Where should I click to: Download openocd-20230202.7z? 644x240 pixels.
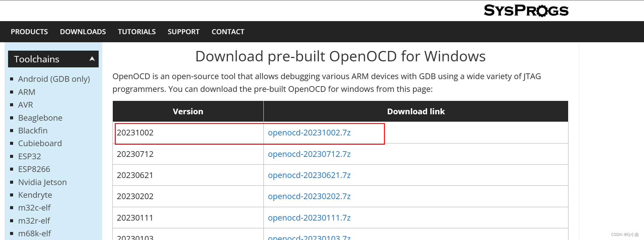point(309,196)
